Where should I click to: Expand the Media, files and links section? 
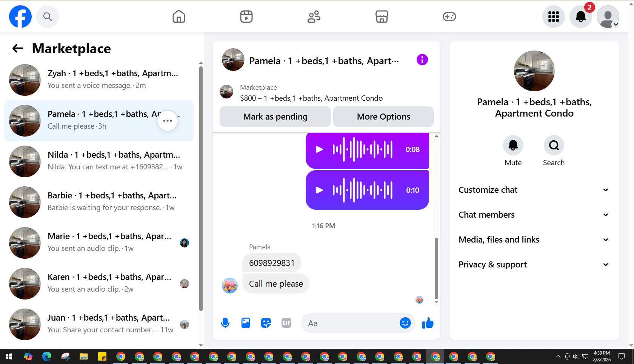click(534, 240)
